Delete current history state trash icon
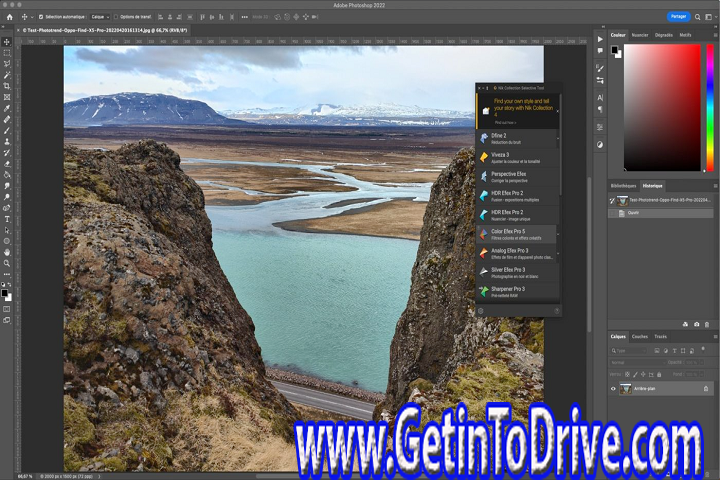 pyautogui.click(x=707, y=324)
